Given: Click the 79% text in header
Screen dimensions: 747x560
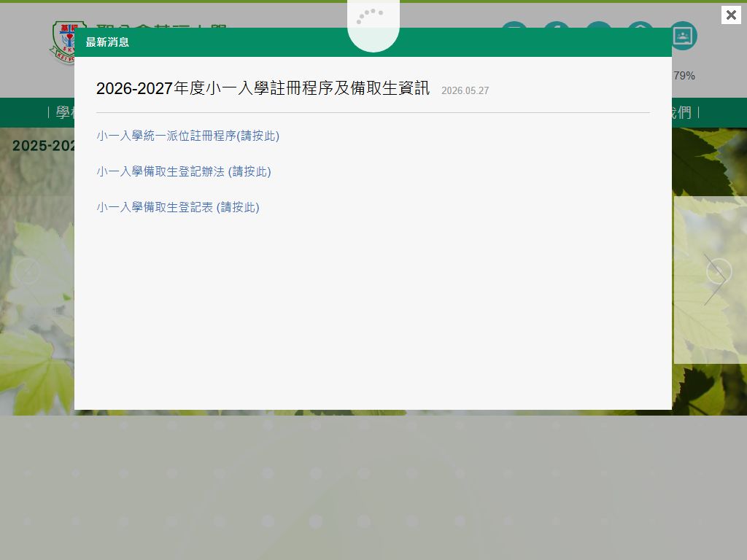Looking at the screenshot, I should click(684, 76).
